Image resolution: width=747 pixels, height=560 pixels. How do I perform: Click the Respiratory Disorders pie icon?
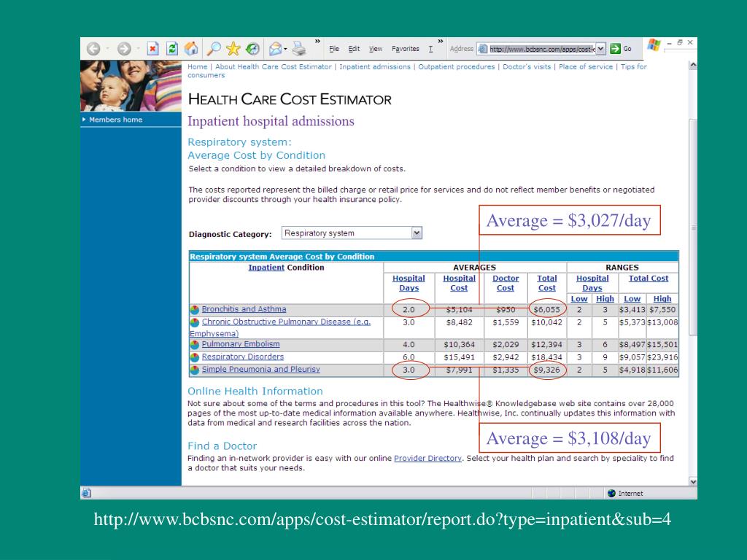[x=194, y=357]
